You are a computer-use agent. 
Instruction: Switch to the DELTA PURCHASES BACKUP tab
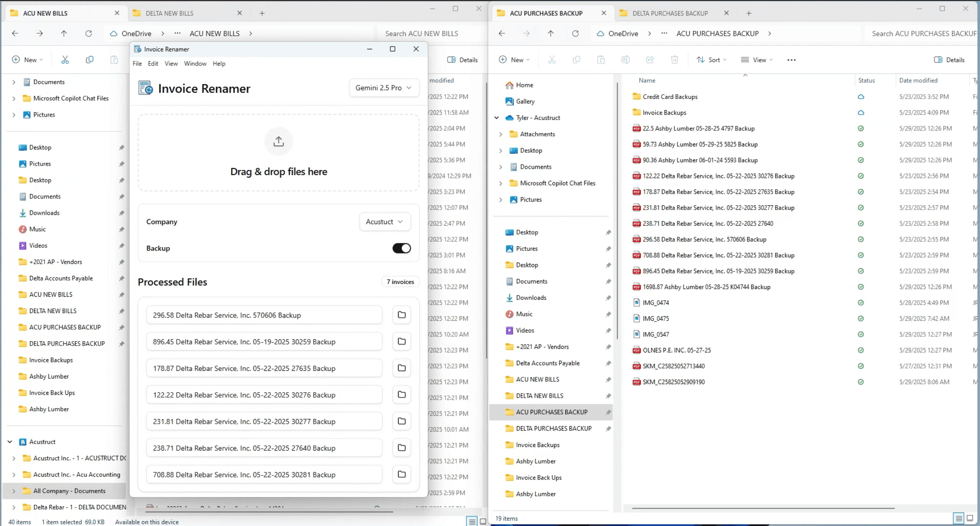point(671,13)
